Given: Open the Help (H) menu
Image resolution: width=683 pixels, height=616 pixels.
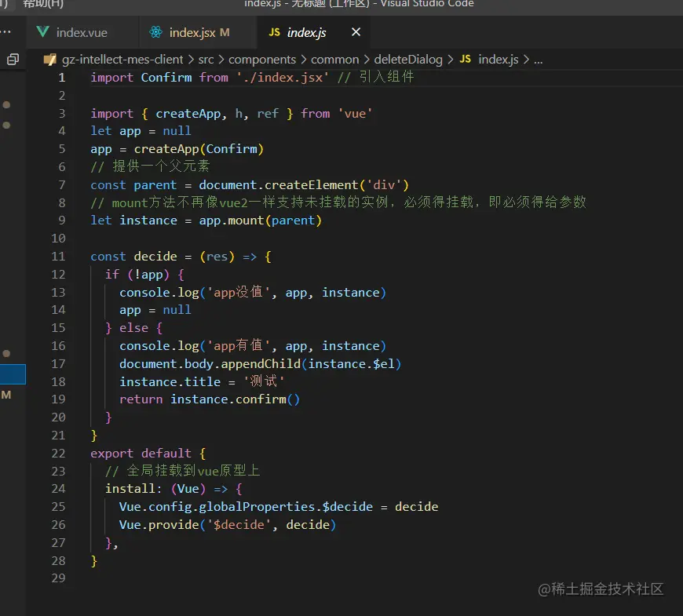Looking at the screenshot, I should (x=43, y=4).
